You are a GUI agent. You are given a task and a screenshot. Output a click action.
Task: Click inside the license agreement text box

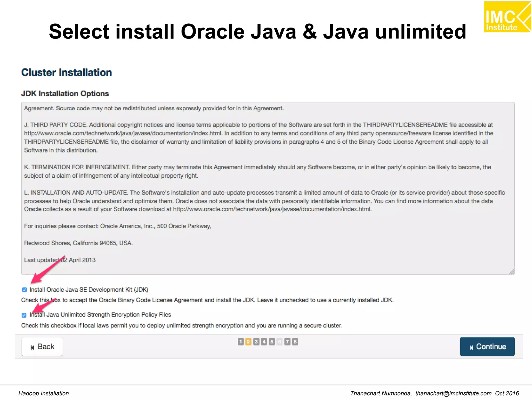268,188
